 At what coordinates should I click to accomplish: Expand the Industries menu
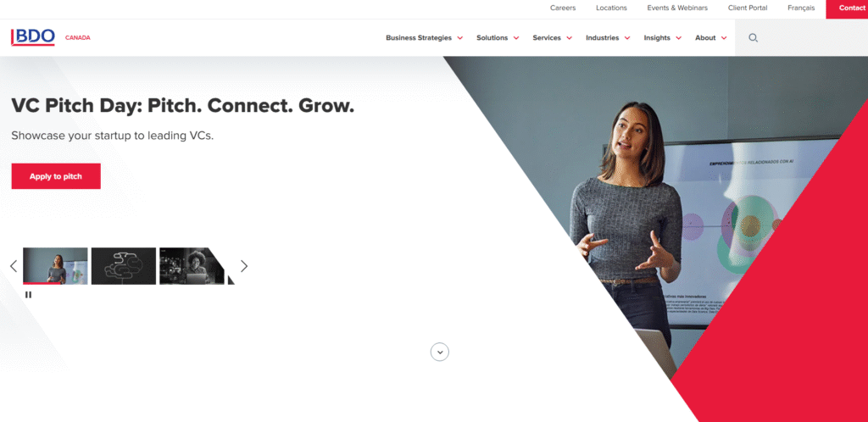608,37
